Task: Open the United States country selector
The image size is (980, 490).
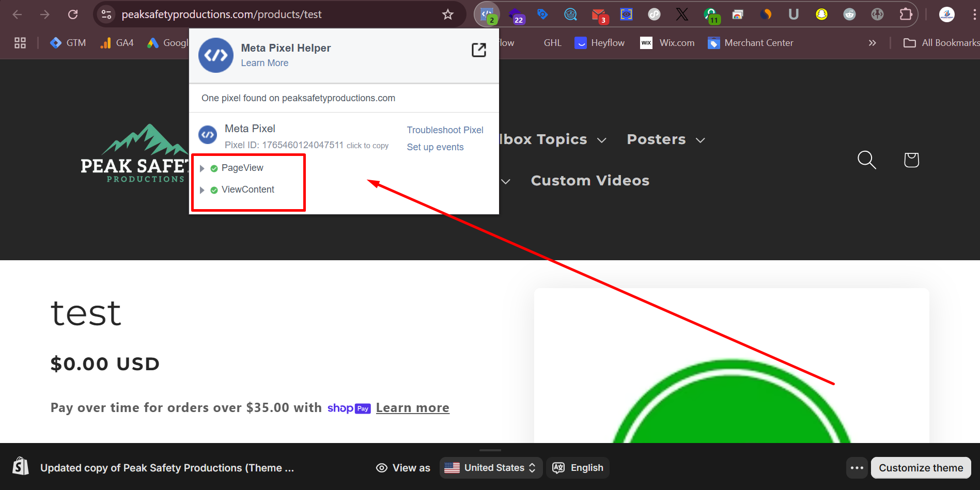Action: click(x=490, y=468)
